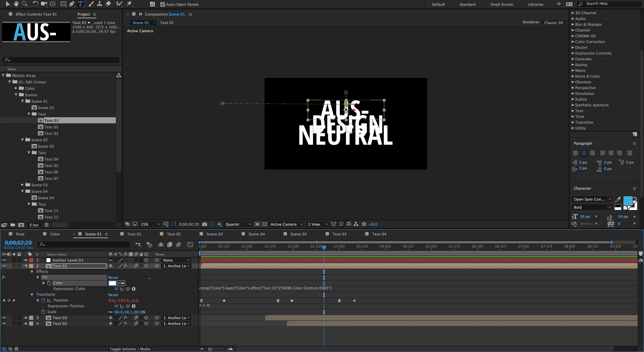
Task: Click the region of interest icon
Action: tap(257, 224)
